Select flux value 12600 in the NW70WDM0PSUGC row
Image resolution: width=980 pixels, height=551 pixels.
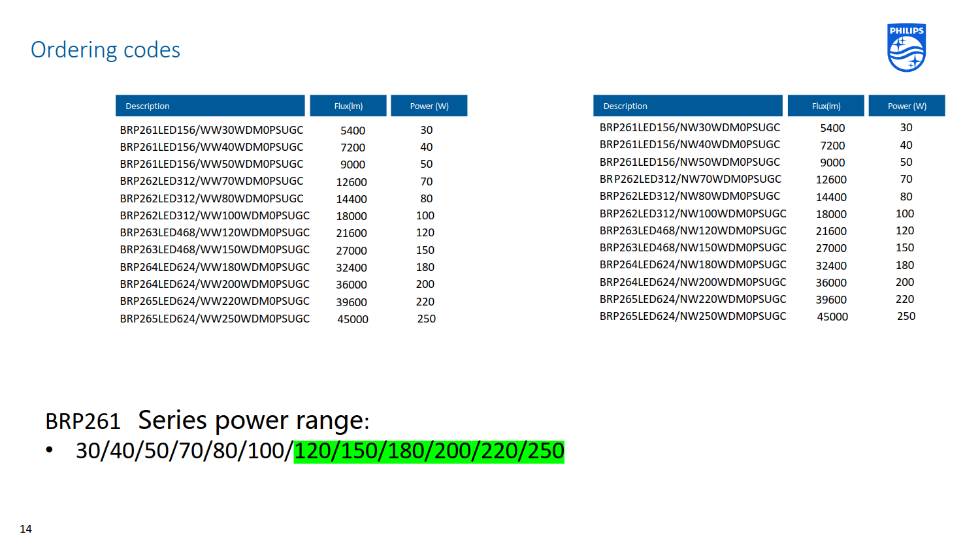pyautogui.click(x=831, y=180)
